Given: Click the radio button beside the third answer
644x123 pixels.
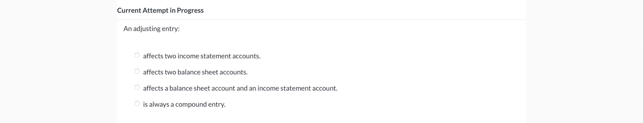Looking at the screenshot, I should click(137, 87).
